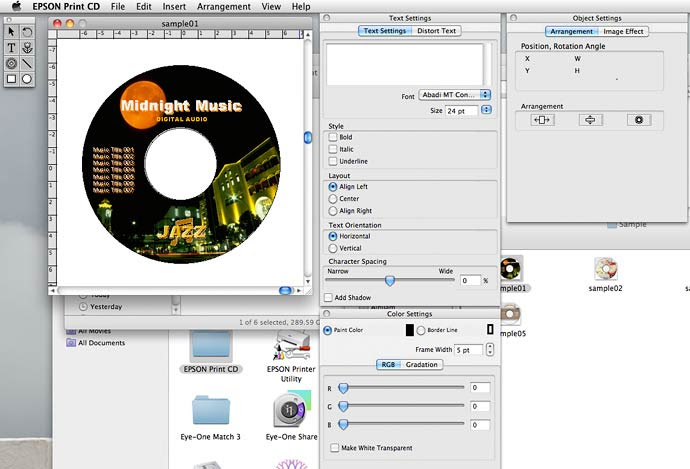Viewport: 690px width, 469px height.
Task: Open the Apple menu
Action: 16,6
